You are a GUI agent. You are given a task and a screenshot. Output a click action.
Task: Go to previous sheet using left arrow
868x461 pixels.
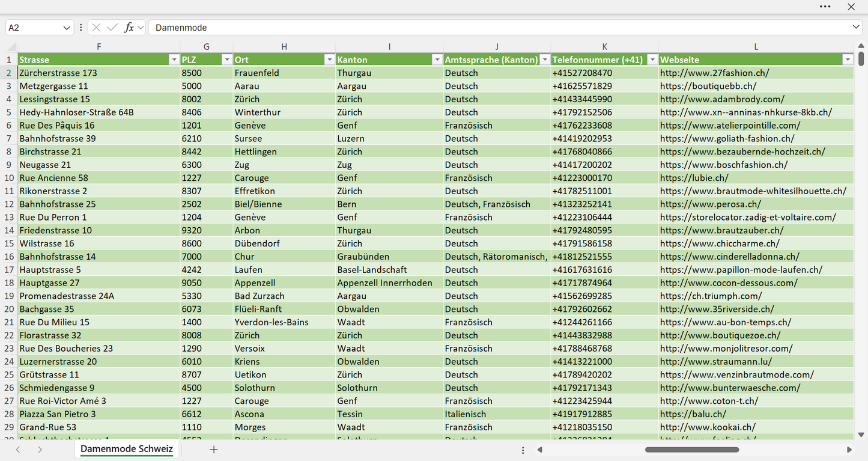coord(18,450)
